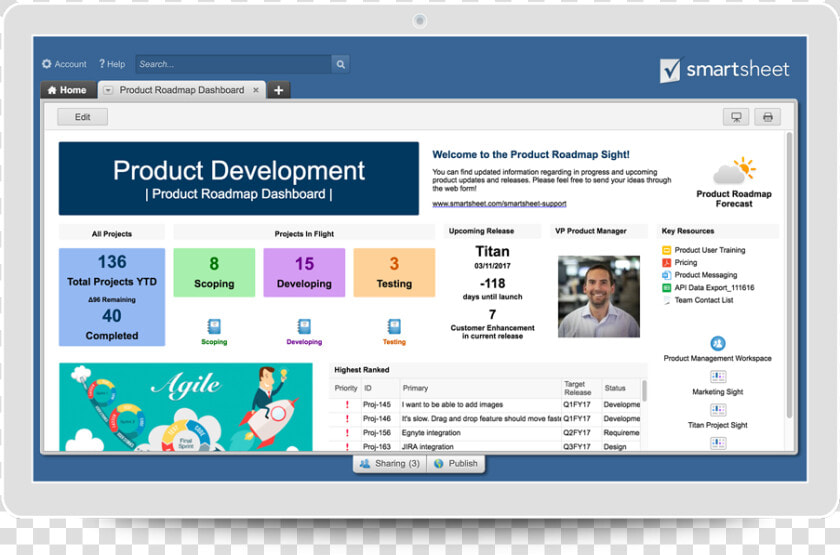Open the Product Messaging document icon

(x=666, y=275)
